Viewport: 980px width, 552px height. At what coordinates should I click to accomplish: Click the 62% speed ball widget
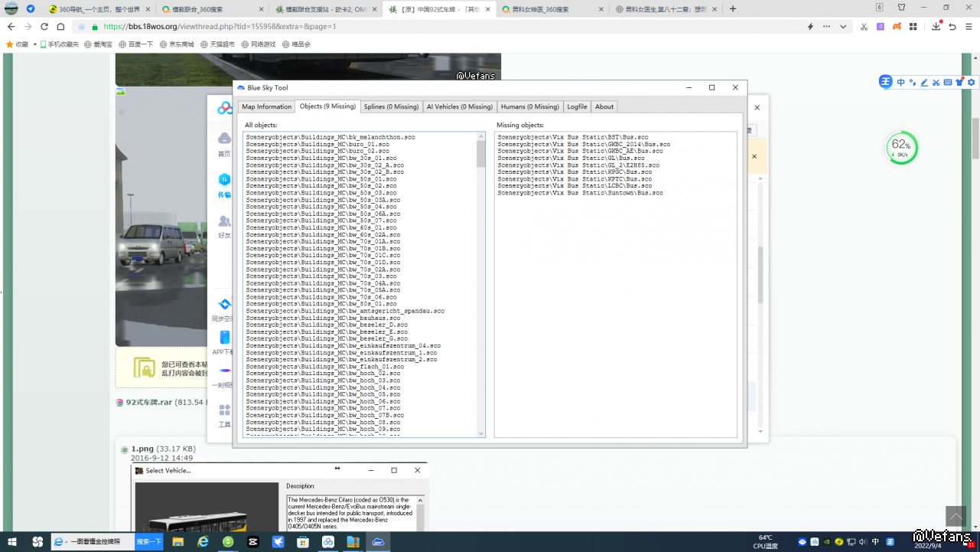click(x=901, y=147)
